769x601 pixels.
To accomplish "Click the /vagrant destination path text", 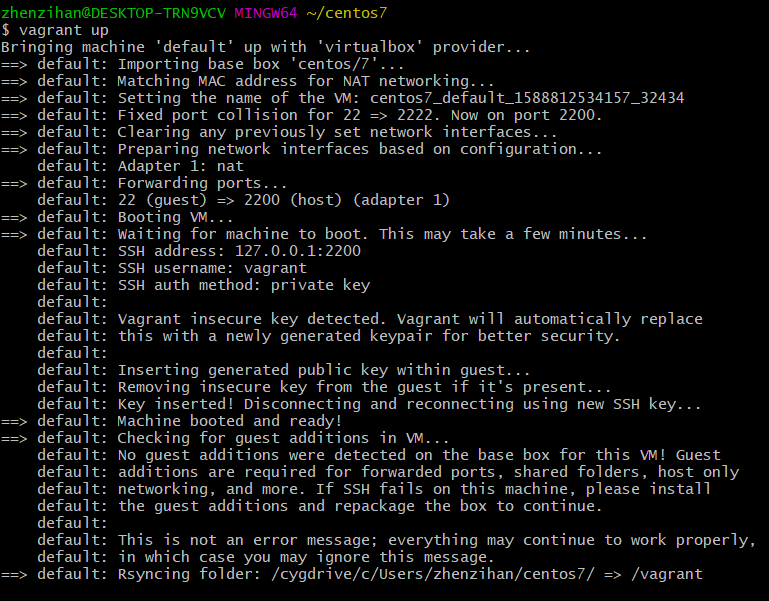I will click(x=666, y=574).
